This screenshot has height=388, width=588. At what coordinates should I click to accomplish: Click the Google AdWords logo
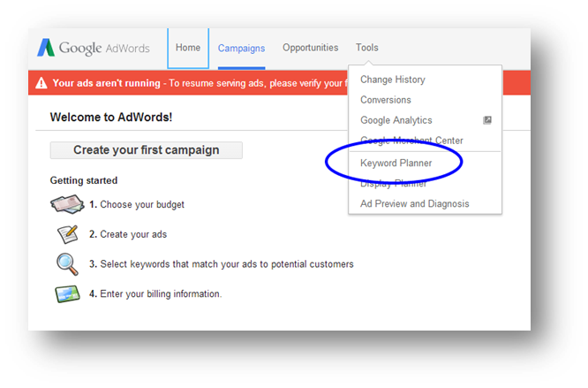point(93,48)
